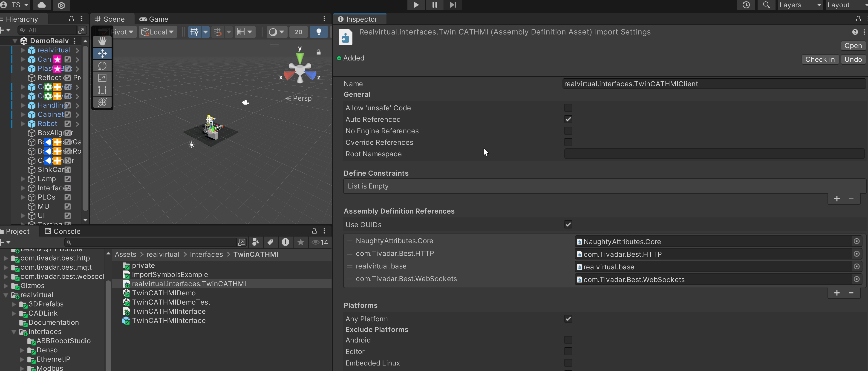Toggle Android exclude platform checkbox
The image size is (868, 371).
point(568,340)
